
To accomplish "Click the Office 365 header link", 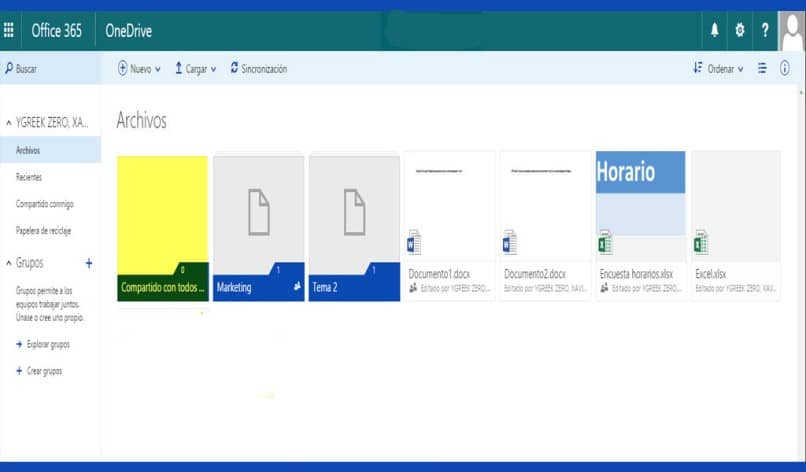I will pyautogui.click(x=57, y=30).
